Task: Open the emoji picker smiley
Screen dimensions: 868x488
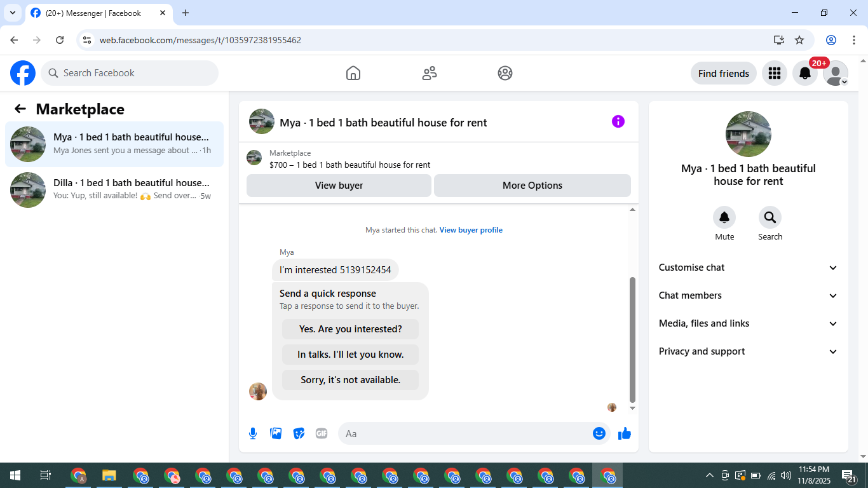Action: pyautogui.click(x=599, y=433)
